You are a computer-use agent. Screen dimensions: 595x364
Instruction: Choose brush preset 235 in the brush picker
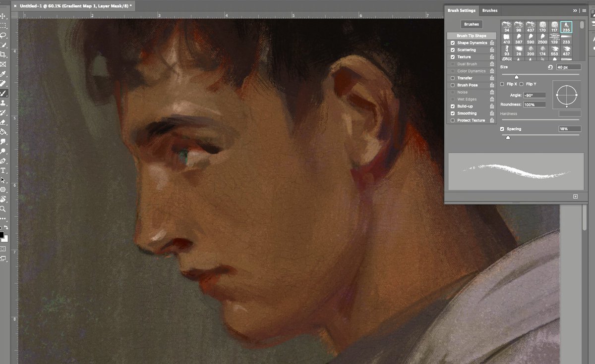tap(566, 27)
